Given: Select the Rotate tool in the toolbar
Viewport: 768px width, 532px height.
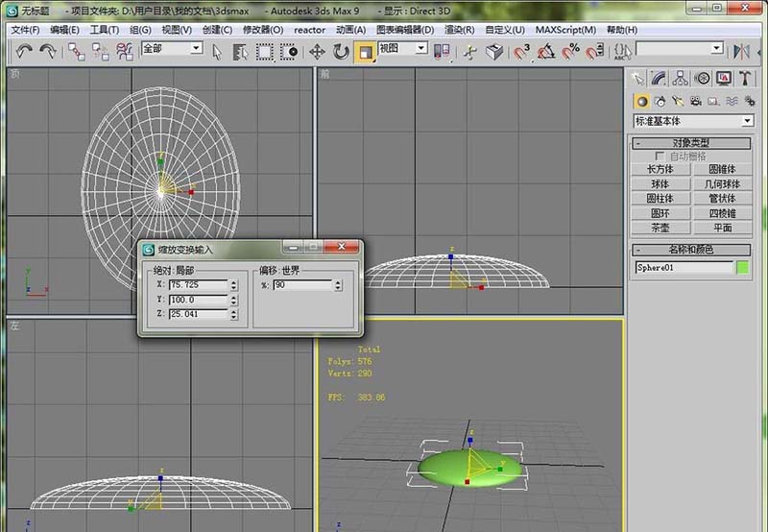Looking at the screenshot, I should pos(341,51).
